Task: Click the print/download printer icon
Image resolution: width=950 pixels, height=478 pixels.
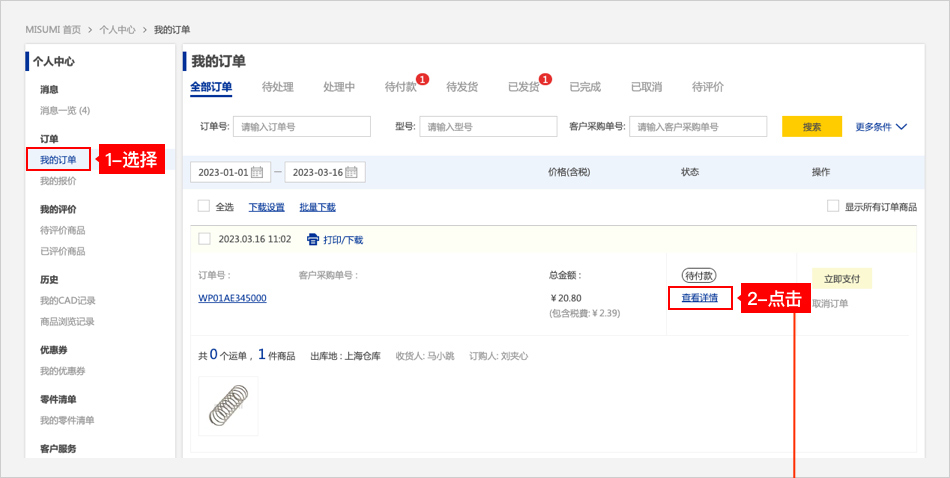Action: (313, 239)
